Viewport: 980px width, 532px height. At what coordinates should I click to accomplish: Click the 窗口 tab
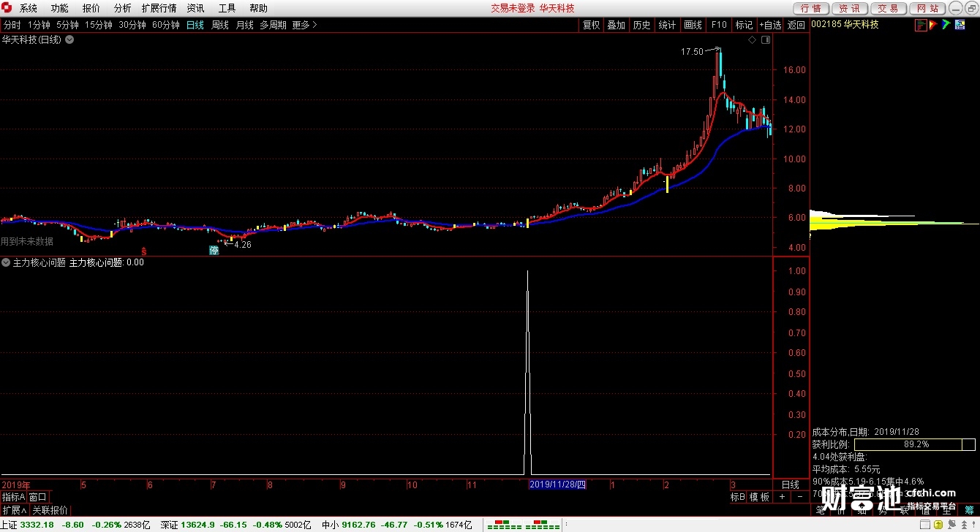click(x=38, y=497)
